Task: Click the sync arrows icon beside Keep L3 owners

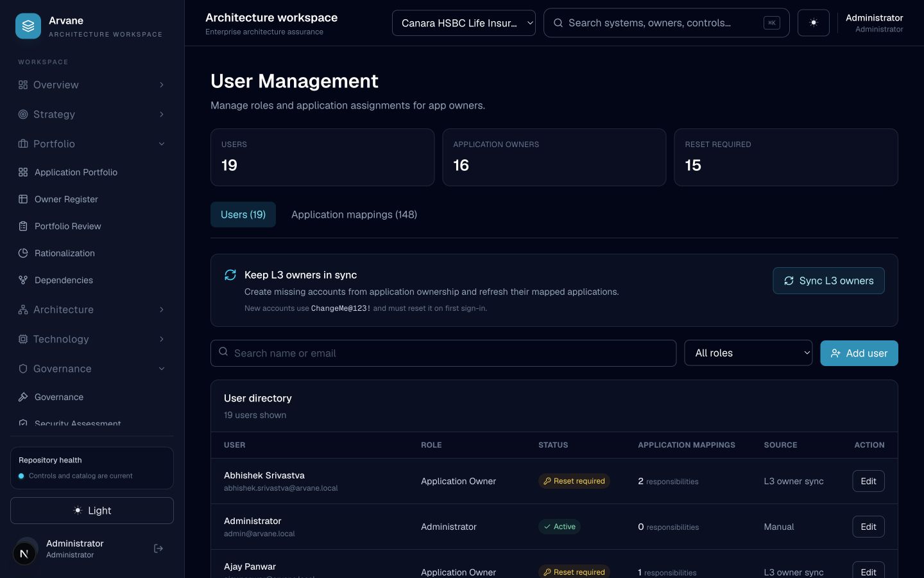Action: click(230, 275)
